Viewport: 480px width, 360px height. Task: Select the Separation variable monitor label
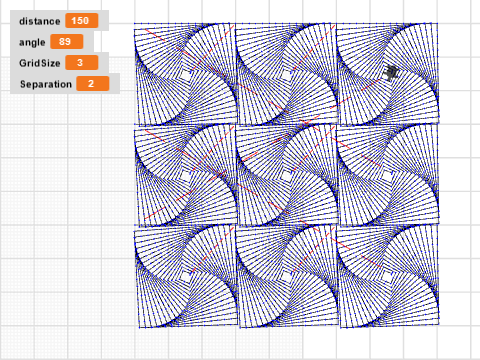click(x=46, y=84)
